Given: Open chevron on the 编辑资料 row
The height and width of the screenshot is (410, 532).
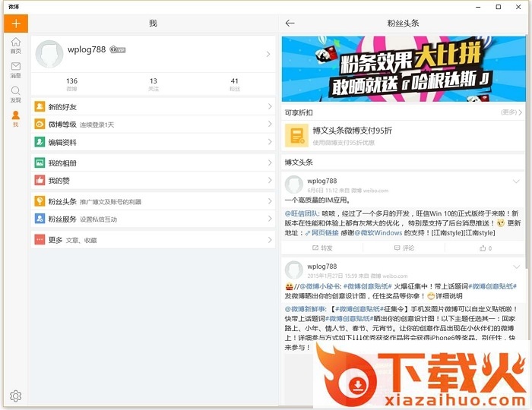Looking at the screenshot, I should tap(270, 142).
